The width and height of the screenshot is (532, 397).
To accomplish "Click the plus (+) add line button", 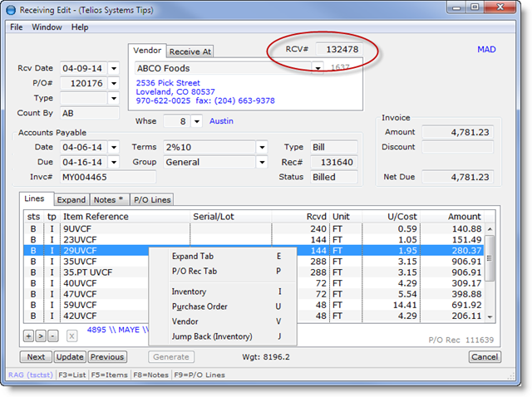I will pos(28,336).
